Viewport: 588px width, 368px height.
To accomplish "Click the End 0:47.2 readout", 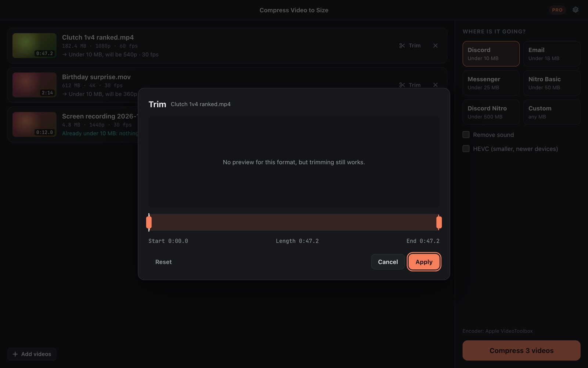I will click(423, 241).
